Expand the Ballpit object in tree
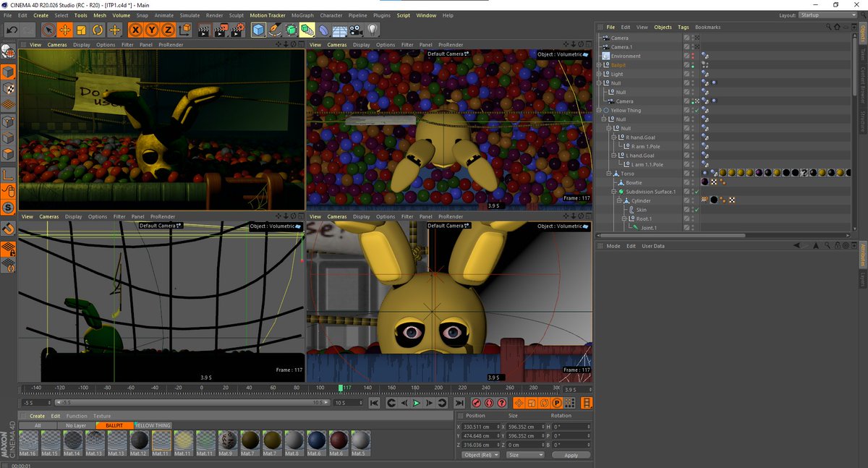 pos(599,65)
